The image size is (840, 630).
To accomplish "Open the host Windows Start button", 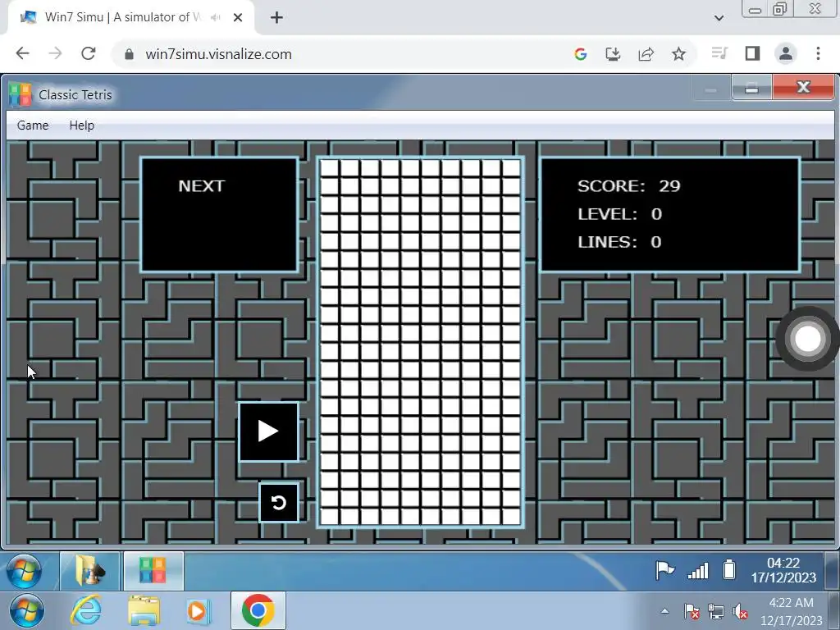I will (27, 610).
